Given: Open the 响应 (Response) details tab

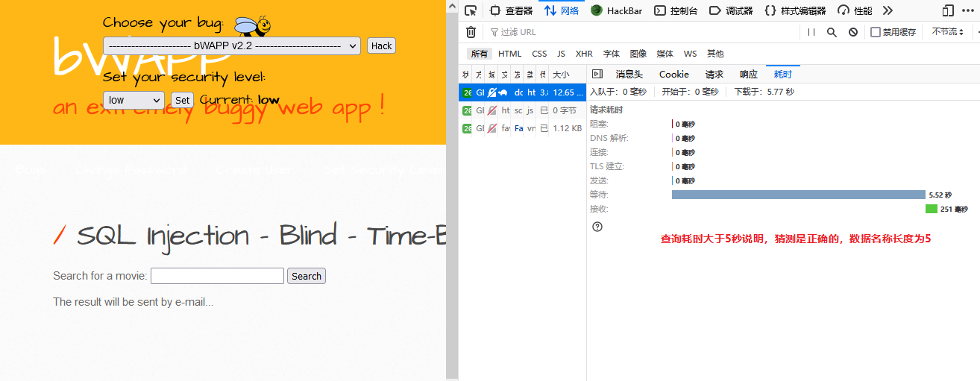Looking at the screenshot, I should [x=749, y=74].
